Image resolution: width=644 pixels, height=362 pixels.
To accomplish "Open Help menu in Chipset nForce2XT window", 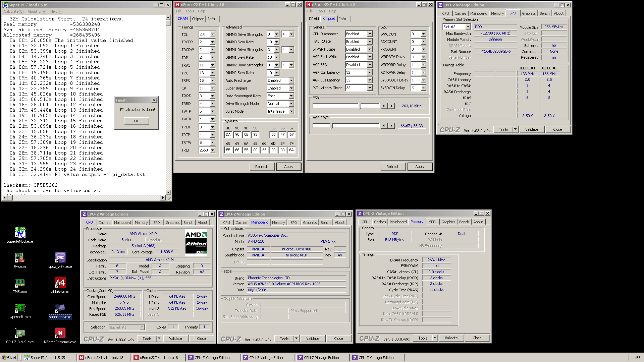I will point(332,11).
